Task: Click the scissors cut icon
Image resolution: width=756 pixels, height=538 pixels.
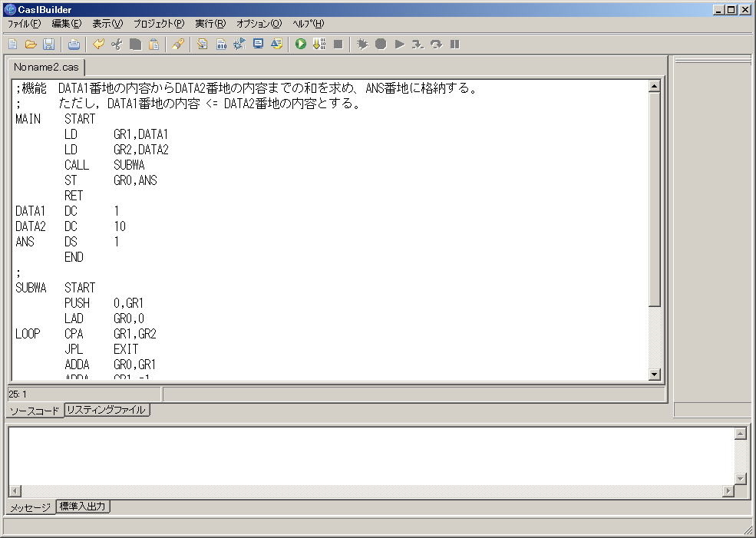Action: 117,45
